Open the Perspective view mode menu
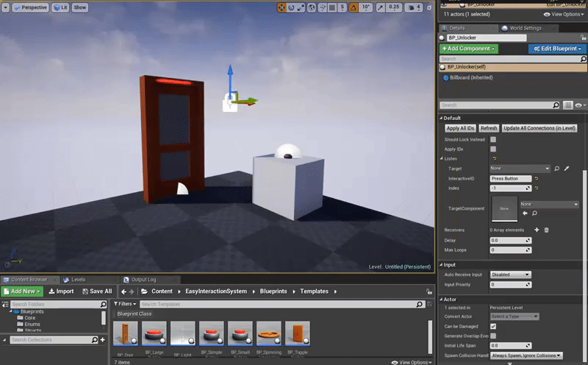This screenshot has width=588, height=365. [x=30, y=7]
